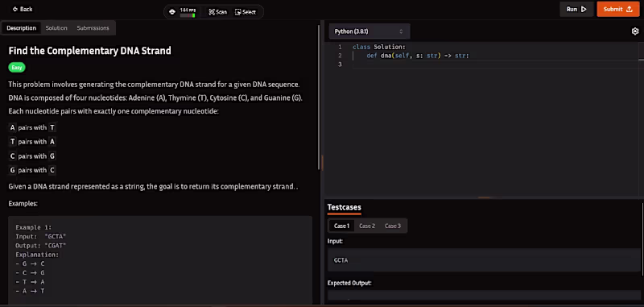644x307 pixels.
Task: Open the Description tab
Action: tap(22, 28)
